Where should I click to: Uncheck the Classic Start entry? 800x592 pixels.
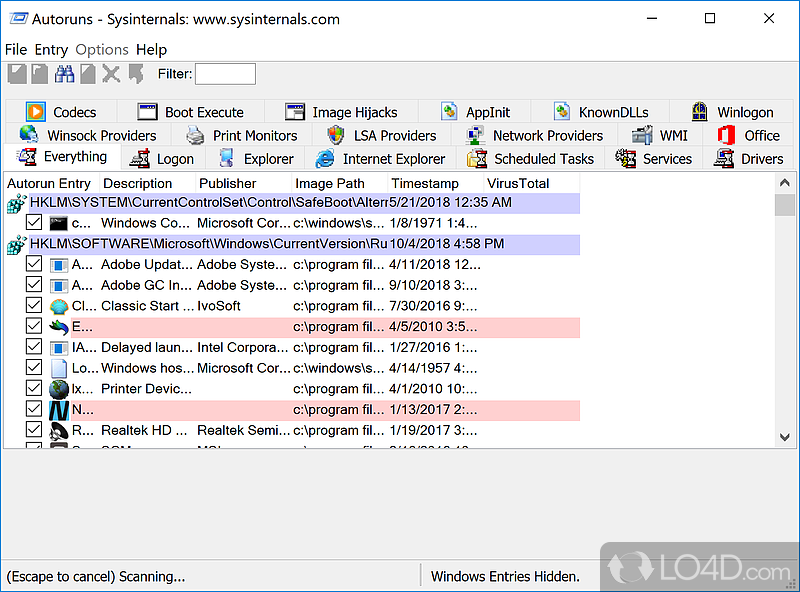pyautogui.click(x=34, y=305)
